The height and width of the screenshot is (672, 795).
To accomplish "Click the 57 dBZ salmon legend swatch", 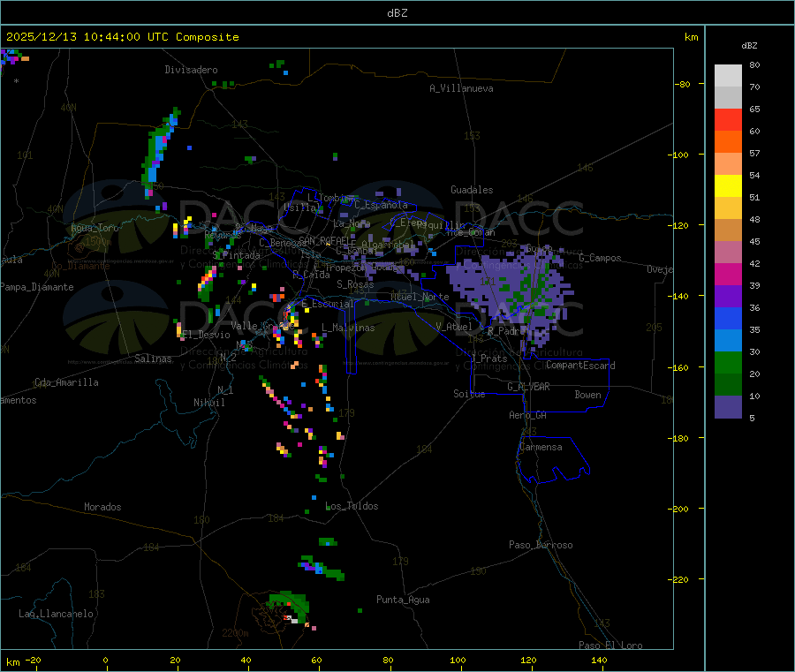I will tap(728, 163).
